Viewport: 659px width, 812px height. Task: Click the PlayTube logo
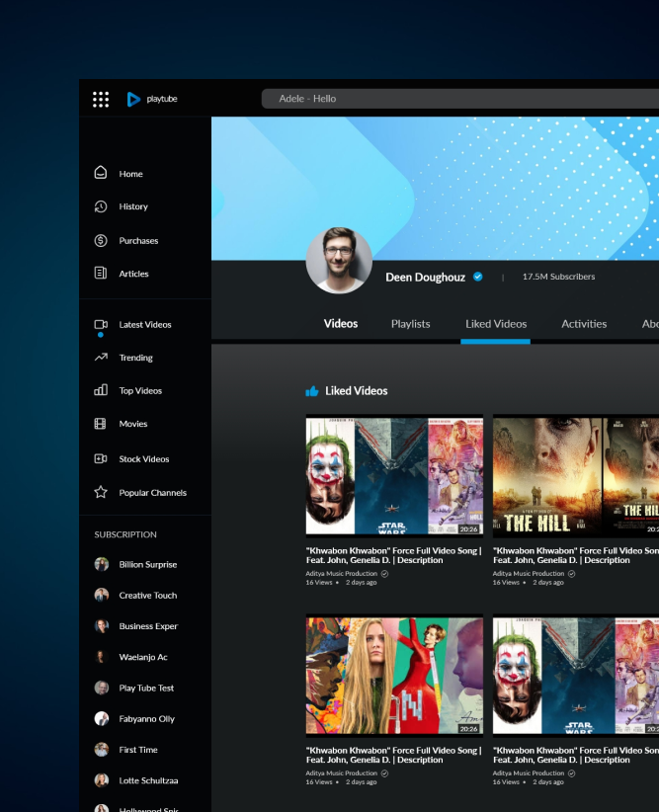152,99
